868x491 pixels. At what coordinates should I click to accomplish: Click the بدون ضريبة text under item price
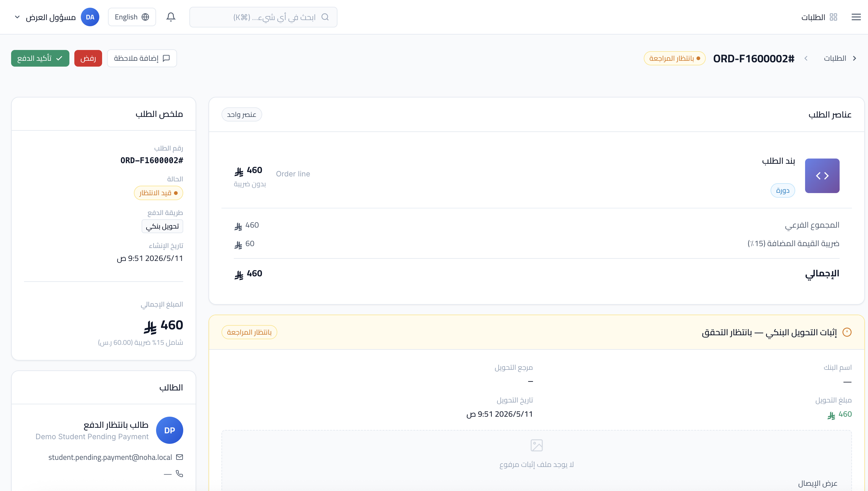click(x=250, y=184)
